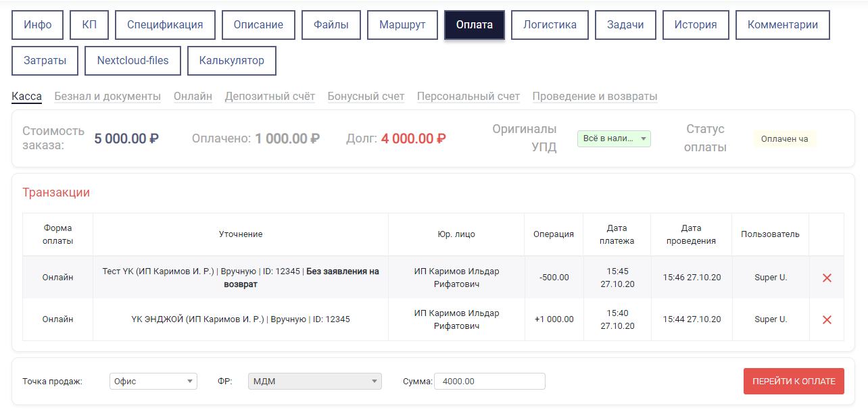Delete the -500.00 refund transaction
This screenshot has width=868, height=416.
826,278
